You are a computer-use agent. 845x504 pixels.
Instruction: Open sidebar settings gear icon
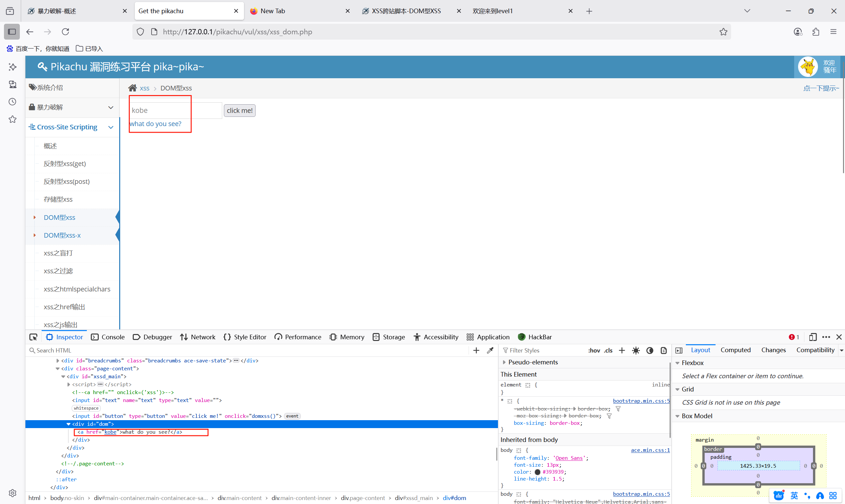click(13, 493)
